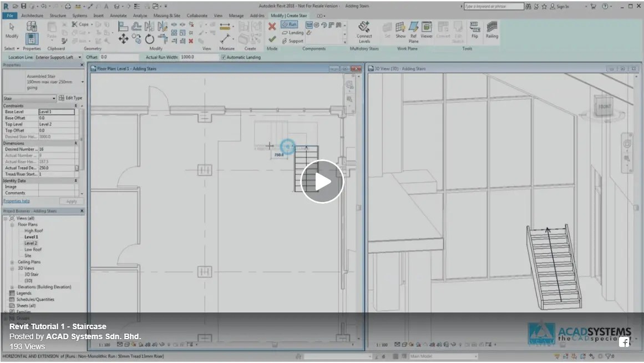Click the search binoculars icon
Viewport: 644px width, 363px height.
tap(528, 6)
